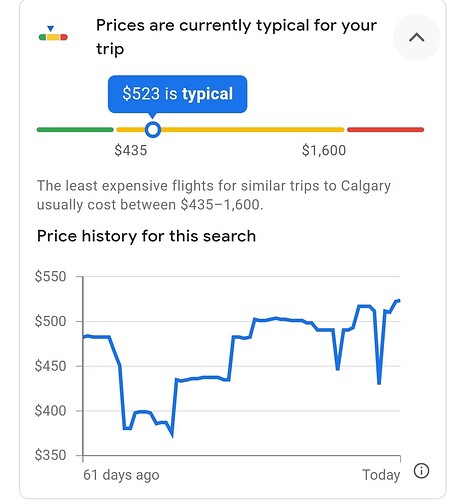Select the current price marker circle
This screenshot has width=464, height=500.
[x=153, y=130]
